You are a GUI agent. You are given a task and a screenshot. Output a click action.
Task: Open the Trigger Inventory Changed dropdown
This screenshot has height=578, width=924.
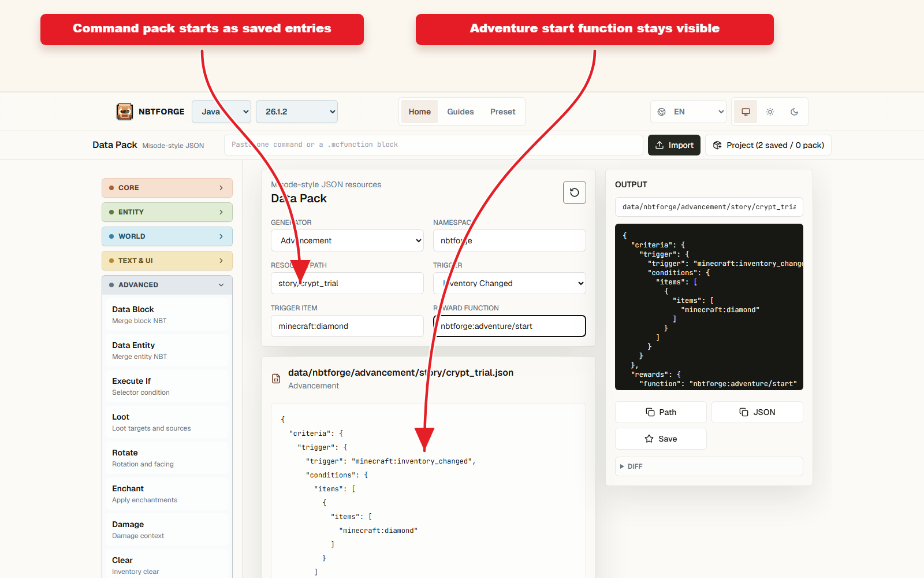pyautogui.click(x=509, y=283)
